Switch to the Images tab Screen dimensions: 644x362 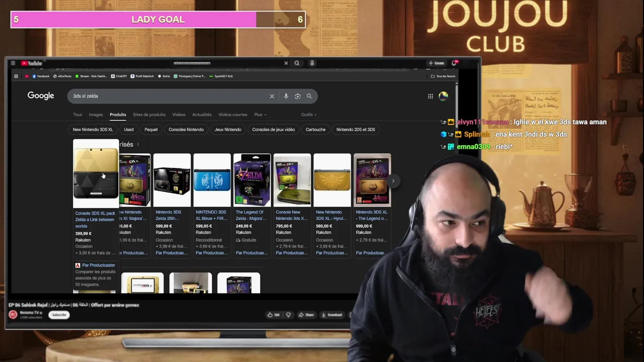point(96,115)
